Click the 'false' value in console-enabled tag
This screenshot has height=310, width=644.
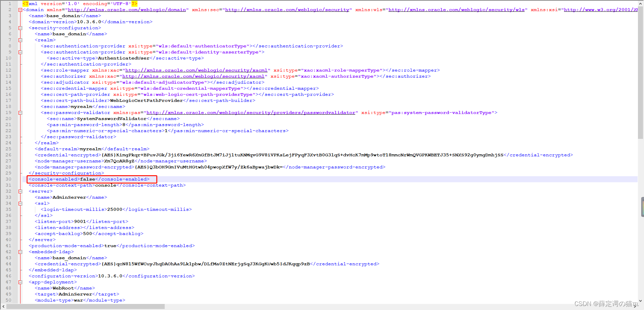pyautogui.click(x=87, y=179)
